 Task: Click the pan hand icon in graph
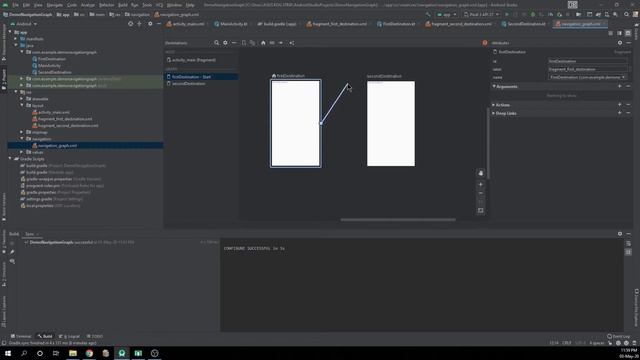[481, 173]
